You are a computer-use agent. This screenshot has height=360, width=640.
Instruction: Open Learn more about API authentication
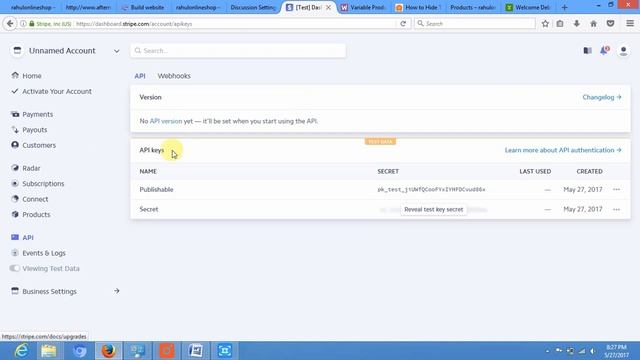coord(563,150)
